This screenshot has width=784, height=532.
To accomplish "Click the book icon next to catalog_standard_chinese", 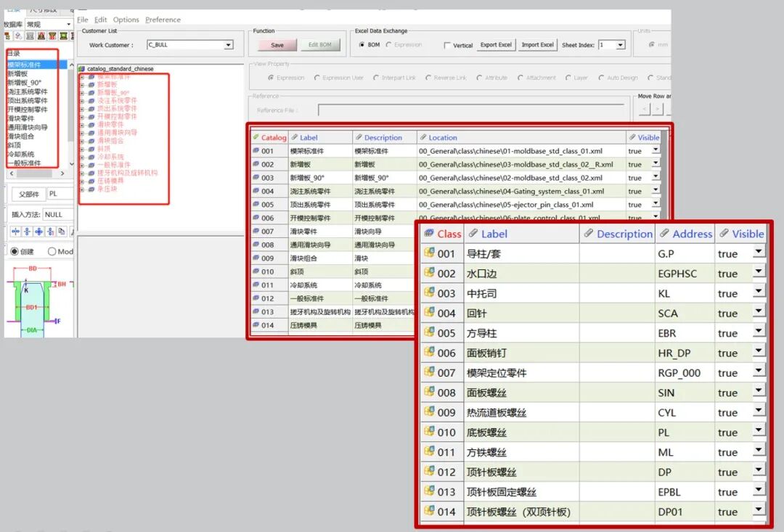I will [81, 68].
